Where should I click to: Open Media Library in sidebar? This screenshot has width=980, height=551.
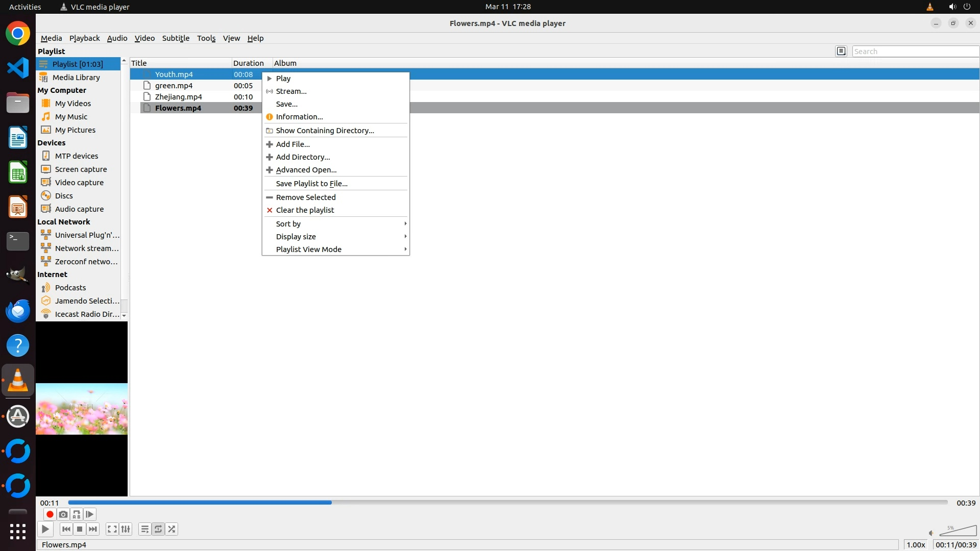76,77
